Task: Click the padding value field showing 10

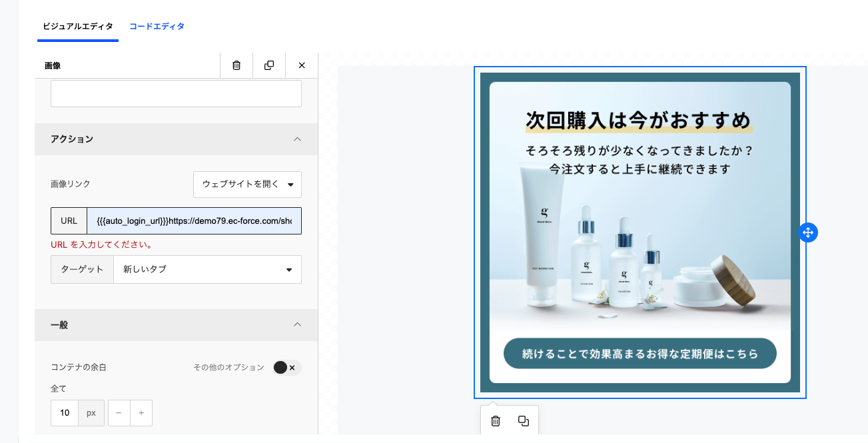Action: click(65, 413)
